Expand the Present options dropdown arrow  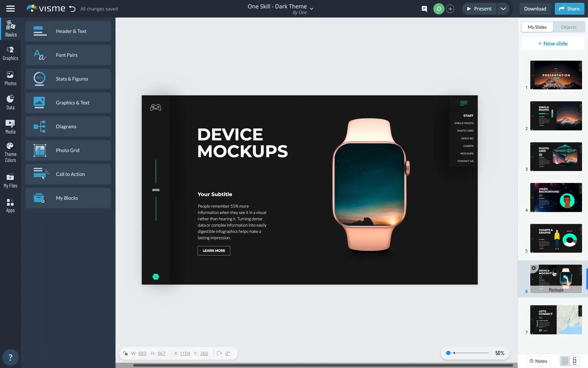tap(503, 9)
